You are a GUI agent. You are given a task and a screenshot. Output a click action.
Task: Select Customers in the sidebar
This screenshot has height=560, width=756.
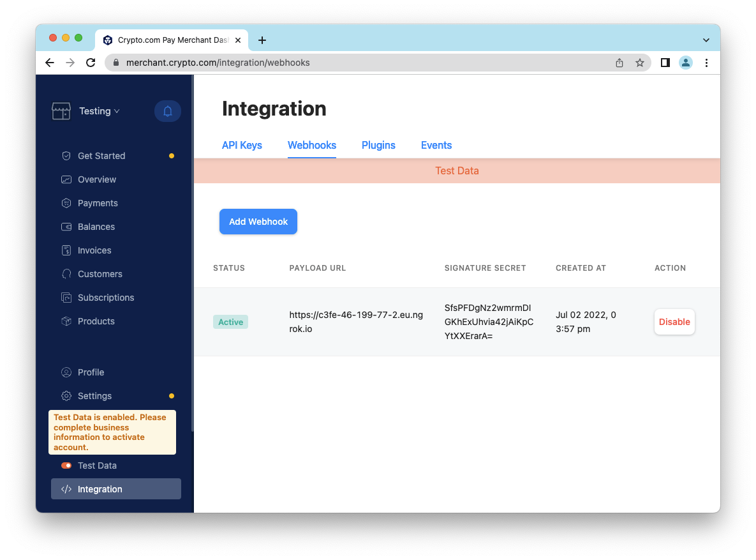[x=100, y=274]
